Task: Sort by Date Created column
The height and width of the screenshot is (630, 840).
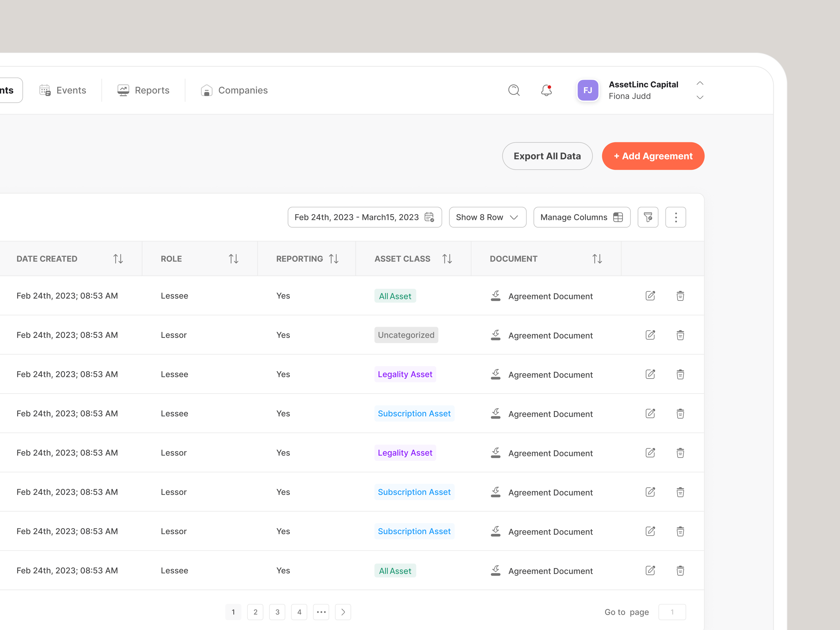Action: click(118, 259)
